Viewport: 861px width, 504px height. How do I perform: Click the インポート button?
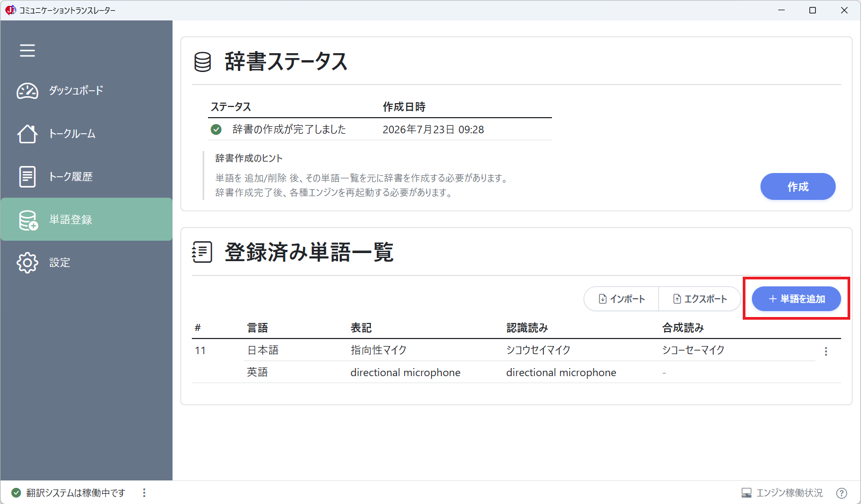(621, 299)
